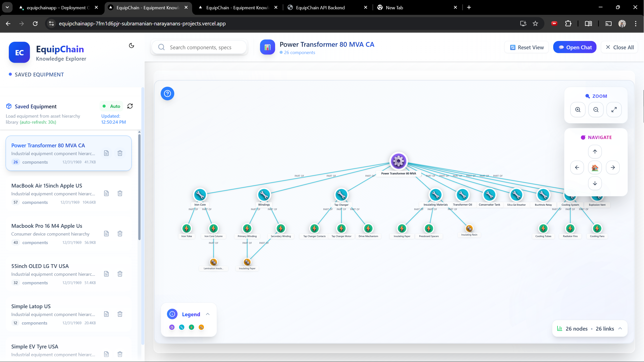Open tab search dropdown in browser

7,7
